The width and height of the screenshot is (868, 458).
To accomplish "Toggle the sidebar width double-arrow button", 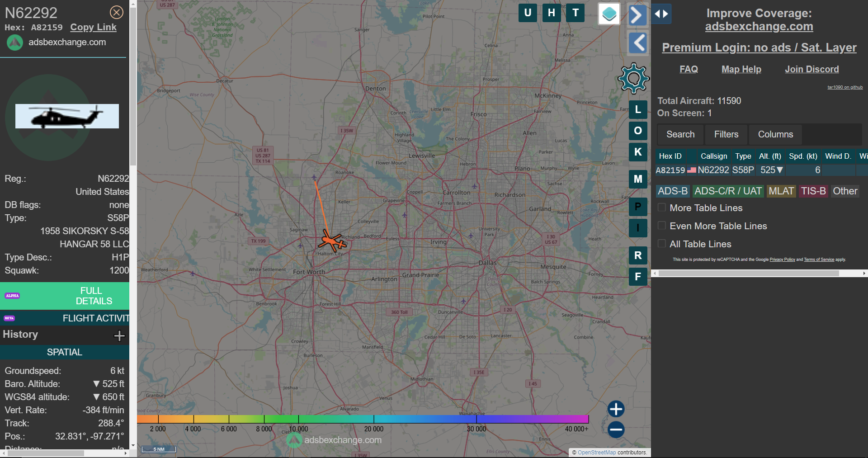I will (x=661, y=14).
